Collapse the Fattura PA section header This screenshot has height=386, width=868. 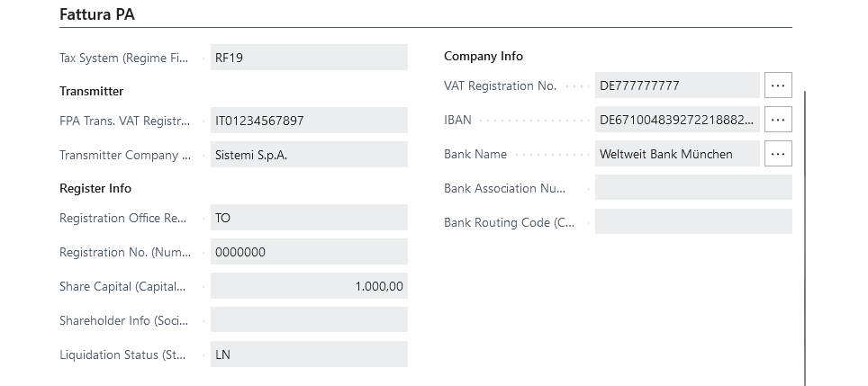click(97, 14)
